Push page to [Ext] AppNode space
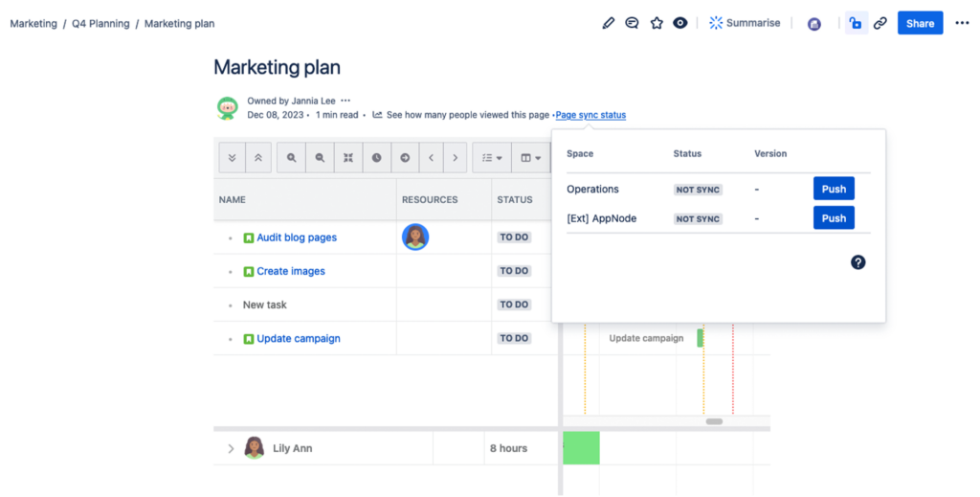The width and height of the screenshot is (980, 497). click(x=834, y=218)
